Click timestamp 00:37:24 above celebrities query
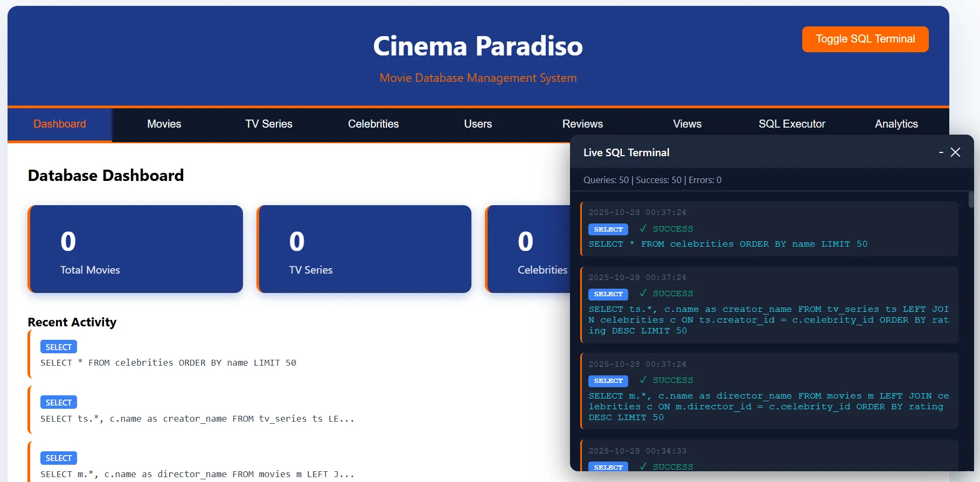Image resolution: width=980 pixels, height=482 pixels. [x=637, y=212]
